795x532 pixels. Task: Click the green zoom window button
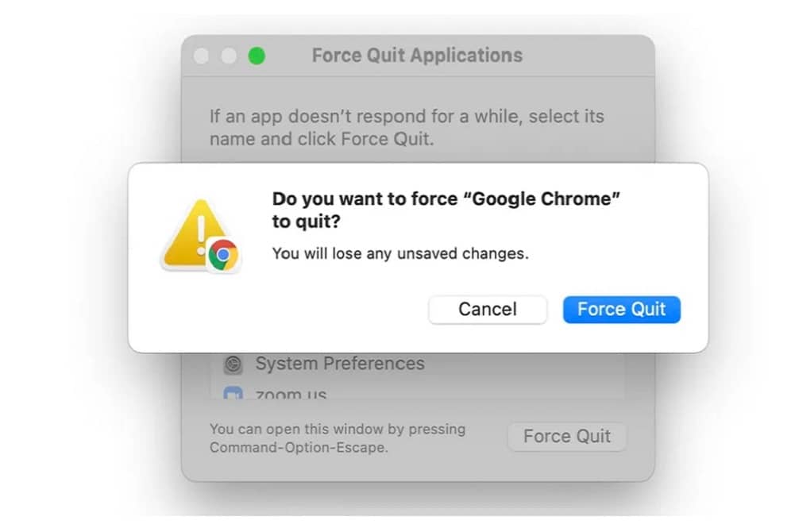click(x=257, y=56)
